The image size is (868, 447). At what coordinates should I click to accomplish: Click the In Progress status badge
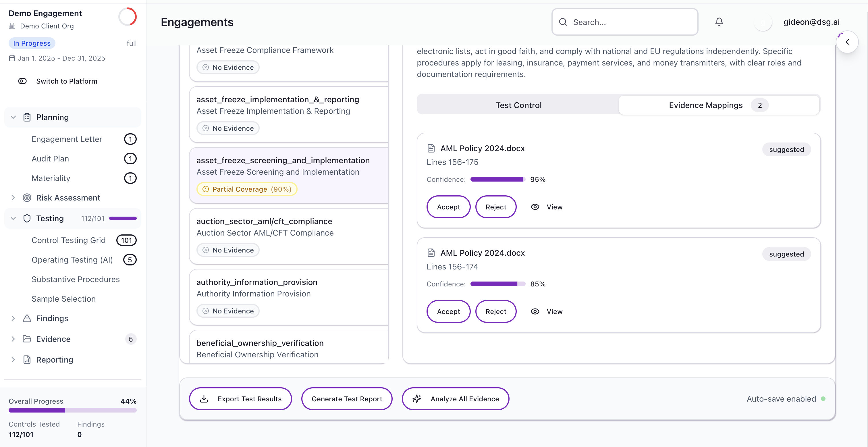point(32,43)
